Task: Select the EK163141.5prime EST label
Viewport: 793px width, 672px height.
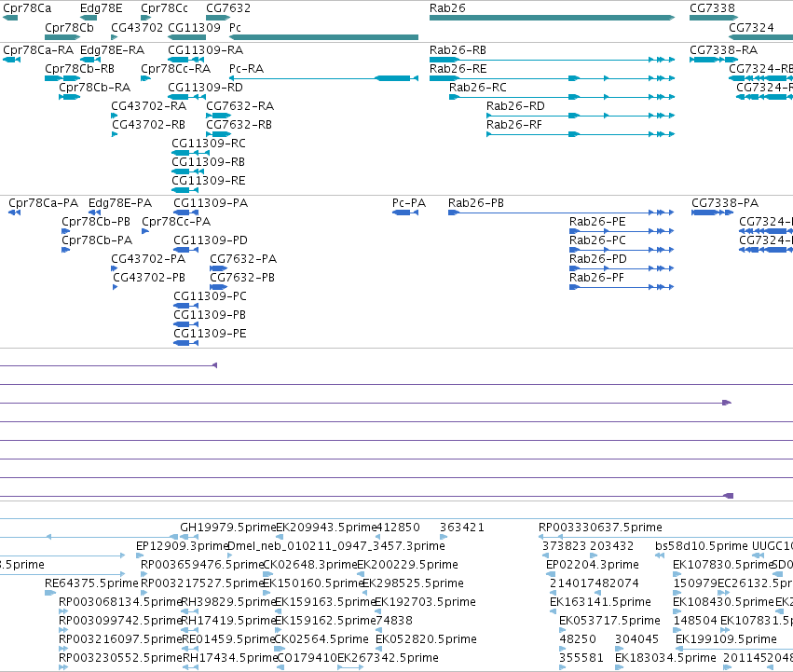Action: click(600, 603)
